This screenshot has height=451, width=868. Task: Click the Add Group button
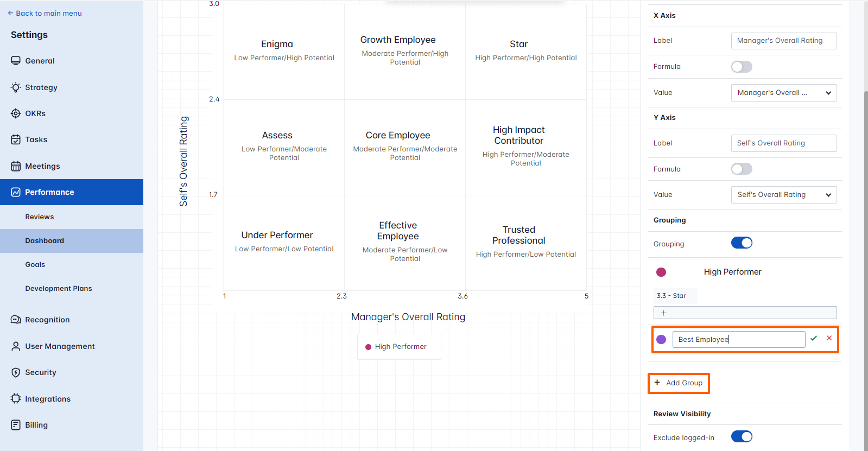pyautogui.click(x=679, y=383)
